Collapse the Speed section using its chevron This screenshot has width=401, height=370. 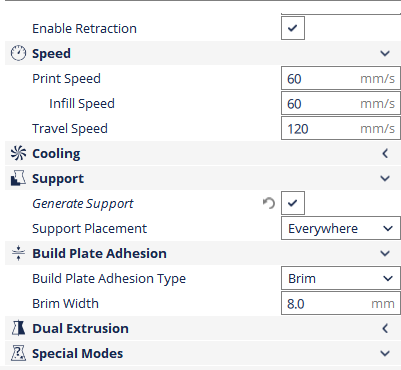point(385,53)
